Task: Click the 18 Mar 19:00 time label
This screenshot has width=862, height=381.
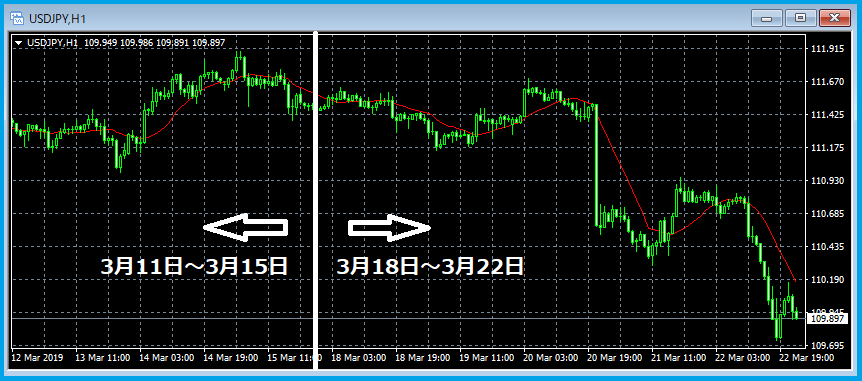Action: (x=423, y=357)
